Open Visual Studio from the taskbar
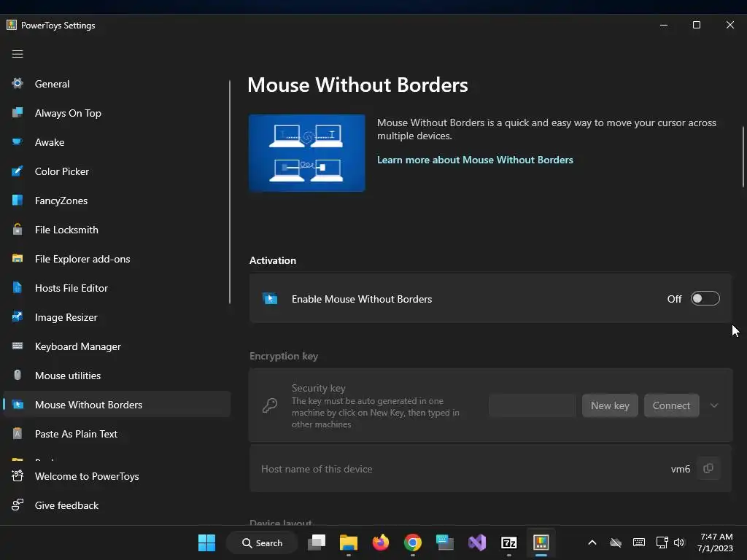The image size is (747, 560). click(x=477, y=542)
